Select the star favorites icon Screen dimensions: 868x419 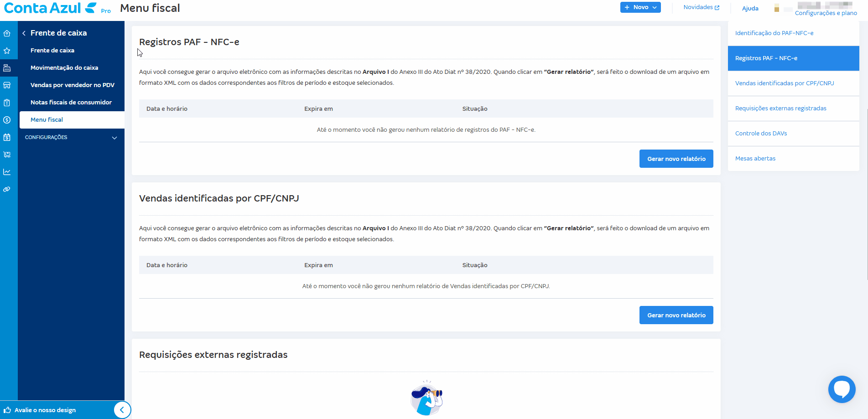[x=8, y=51]
